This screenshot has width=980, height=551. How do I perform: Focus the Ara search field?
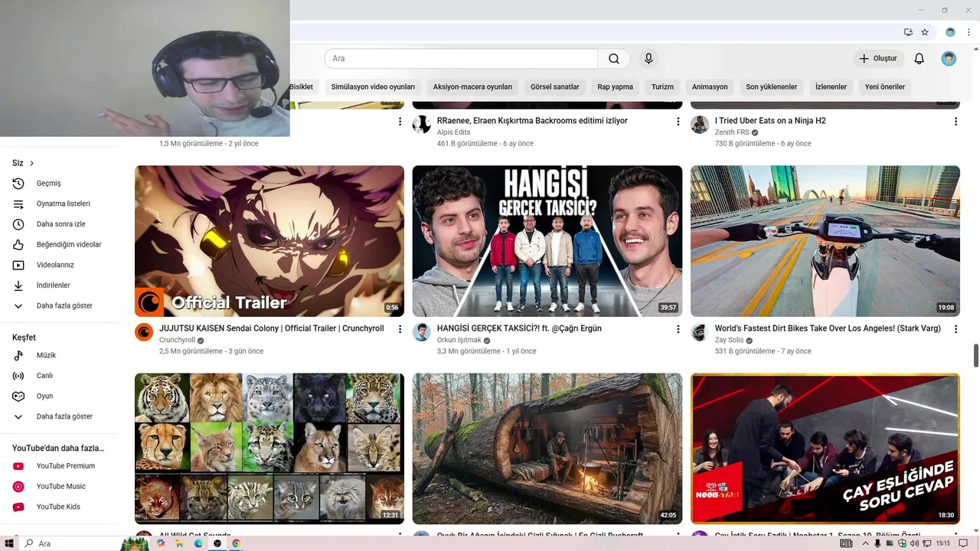click(461, 59)
